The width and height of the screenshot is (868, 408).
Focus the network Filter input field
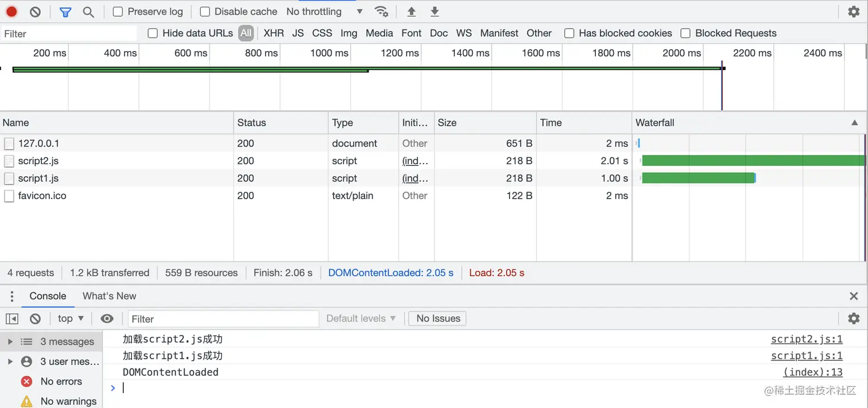click(x=69, y=34)
